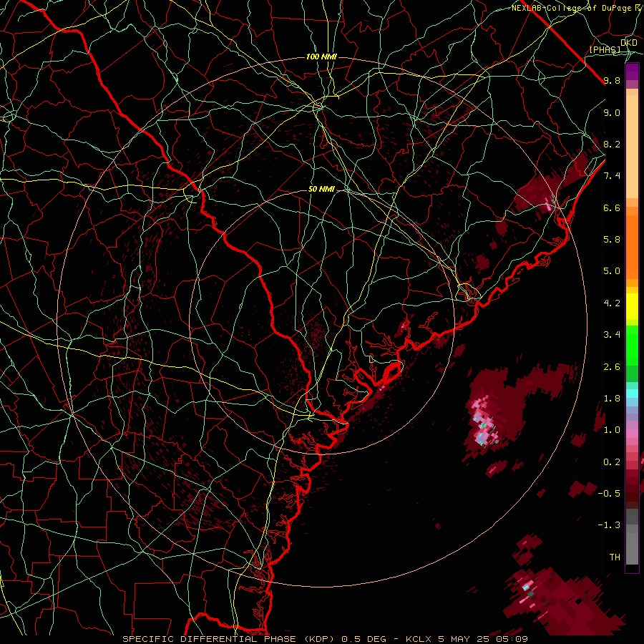
Task: Pick the orange color band near 5.8
Action: tap(632, 246)
